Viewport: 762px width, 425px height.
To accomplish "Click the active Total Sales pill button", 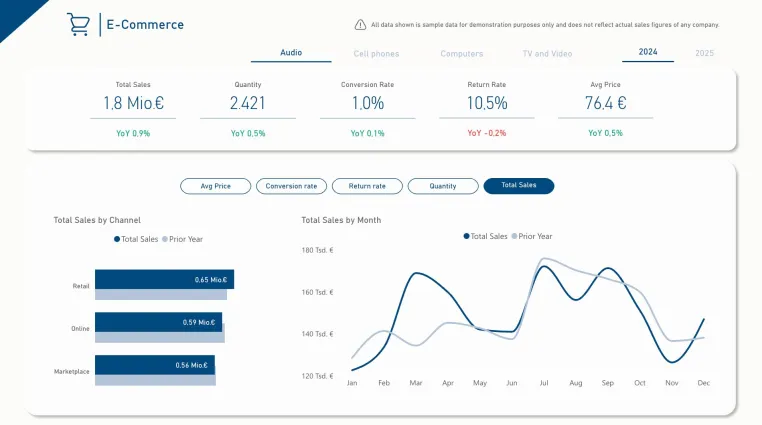I will [519, 186].
